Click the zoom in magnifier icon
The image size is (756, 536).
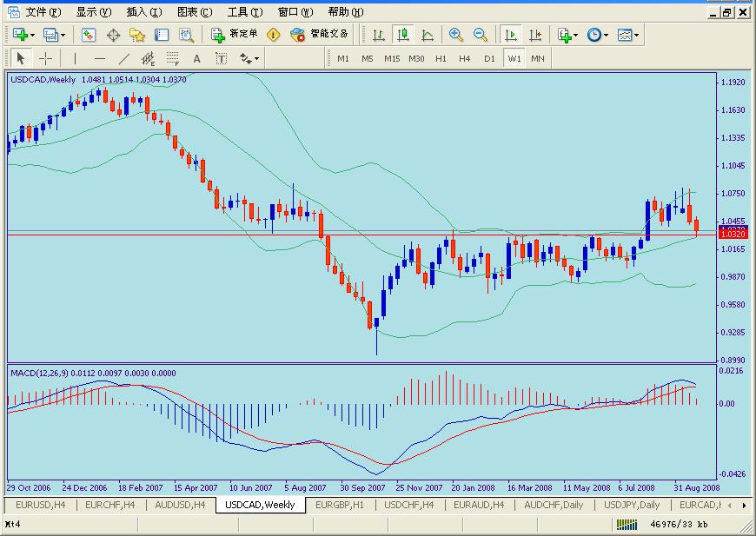[456, 35]
